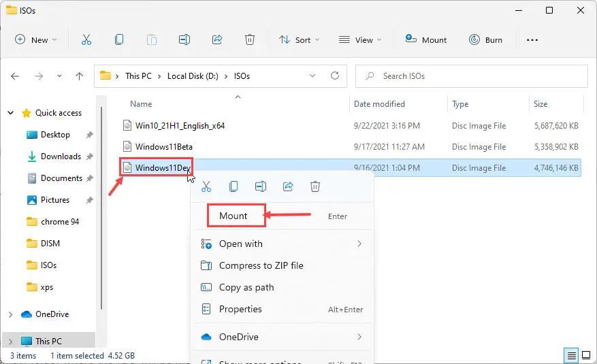Expand the This PC tree node

point(11,341)
